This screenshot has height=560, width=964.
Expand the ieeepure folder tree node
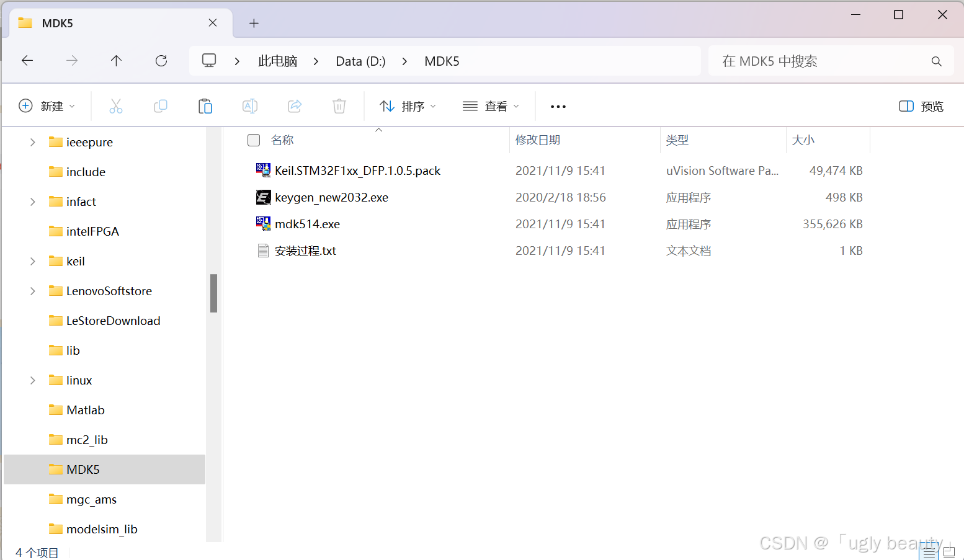point(33,142)
